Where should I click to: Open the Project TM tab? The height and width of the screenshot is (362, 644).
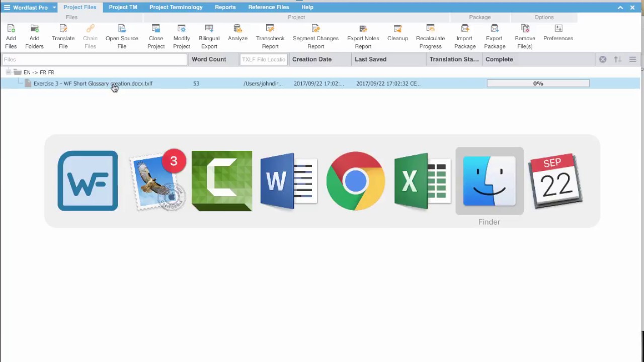tap(123, 8)
